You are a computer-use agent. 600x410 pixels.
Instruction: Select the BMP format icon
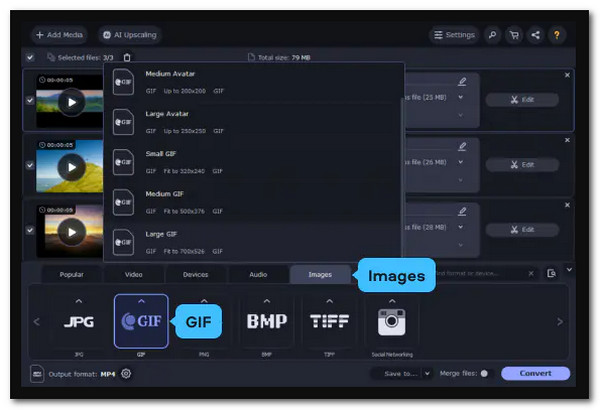click(267, 322)
